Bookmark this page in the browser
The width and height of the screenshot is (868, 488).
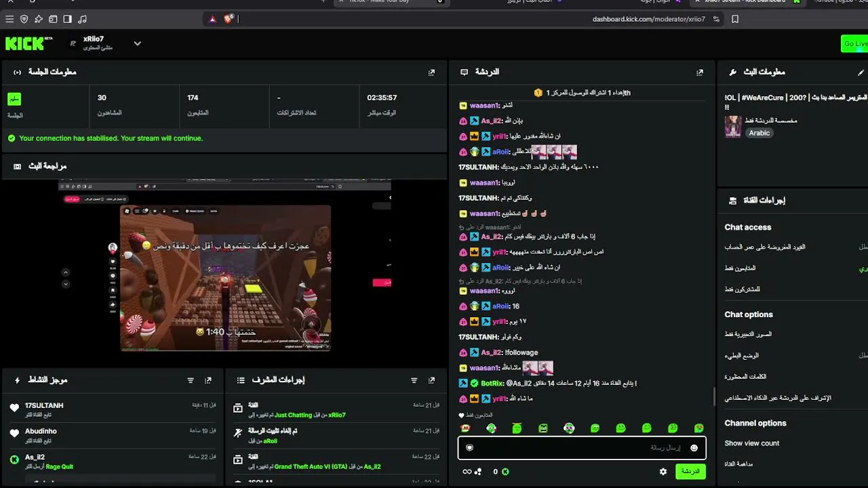735,19
